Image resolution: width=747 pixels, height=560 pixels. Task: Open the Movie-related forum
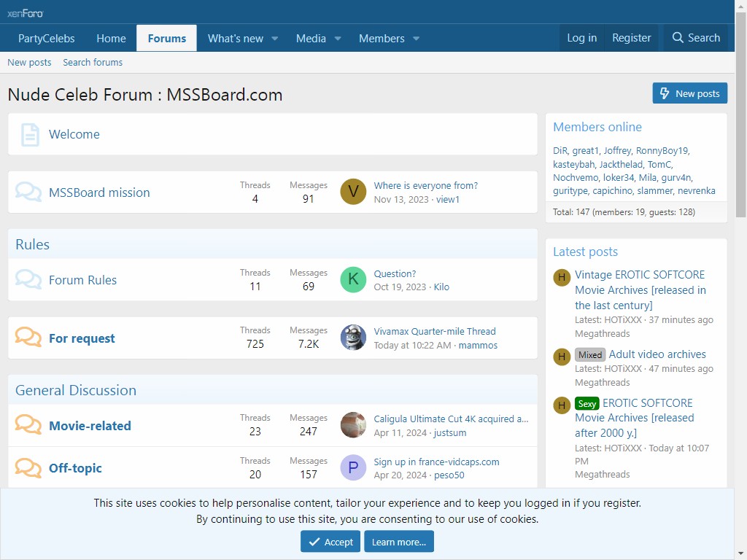90,426
